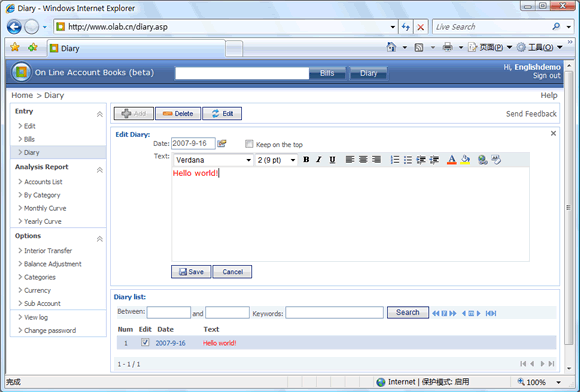Insert a bulleted list in the editor
The width and height of the screenshot is (580, 392).
[408, 160]
